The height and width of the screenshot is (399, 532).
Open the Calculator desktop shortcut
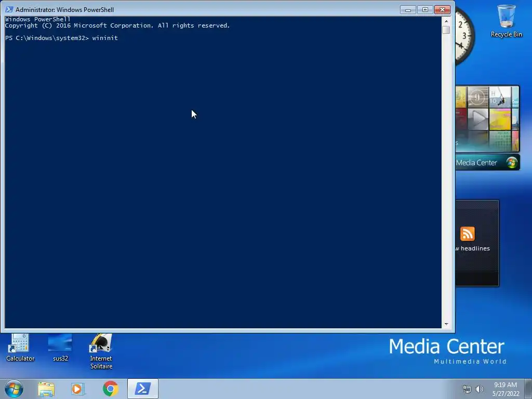[20, 348]
